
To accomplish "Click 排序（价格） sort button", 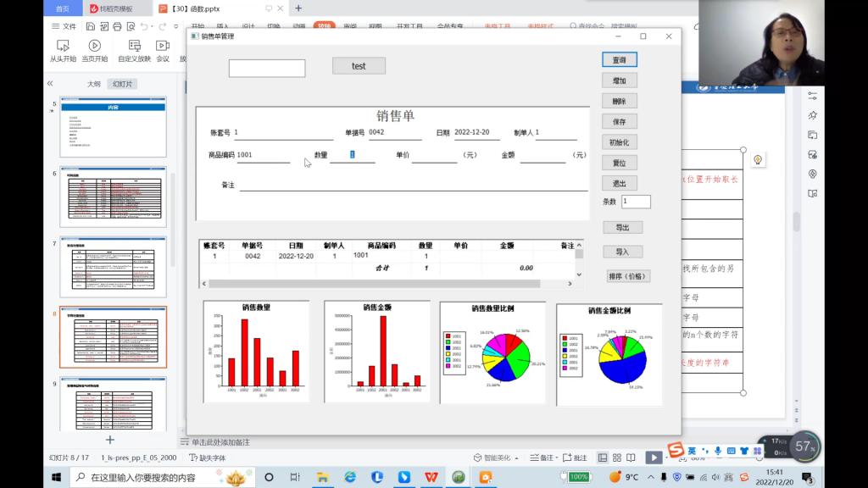I will click(628, 276).
